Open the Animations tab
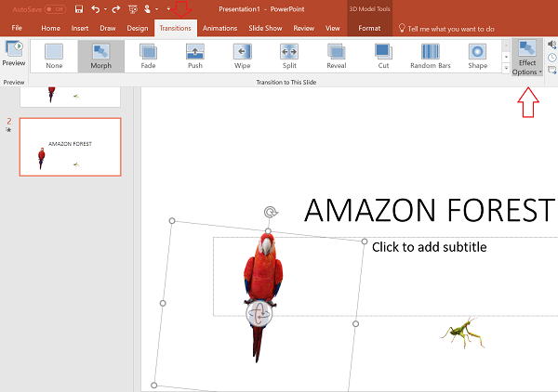558x392 pixels. pyautogui.click(x=219, y=29)
